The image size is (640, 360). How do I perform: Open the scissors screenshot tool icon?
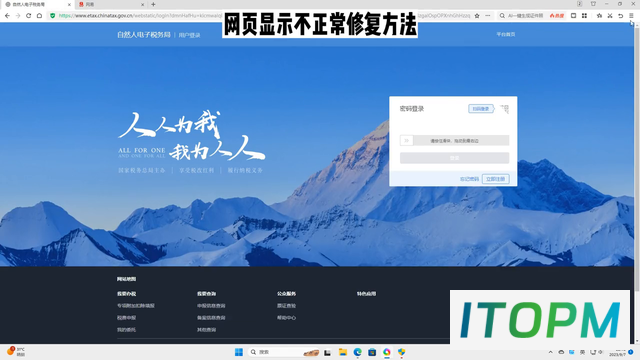(610, 16)
